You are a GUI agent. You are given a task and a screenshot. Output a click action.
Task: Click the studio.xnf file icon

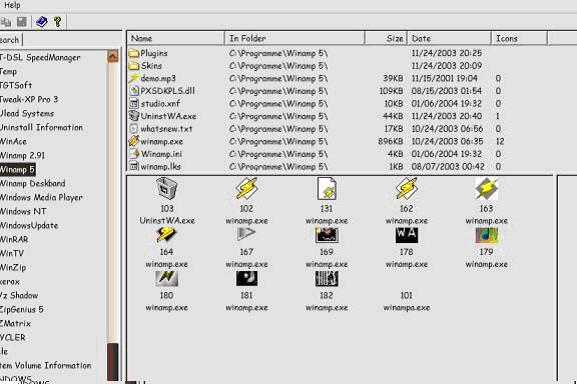click(x=134, y=103)
